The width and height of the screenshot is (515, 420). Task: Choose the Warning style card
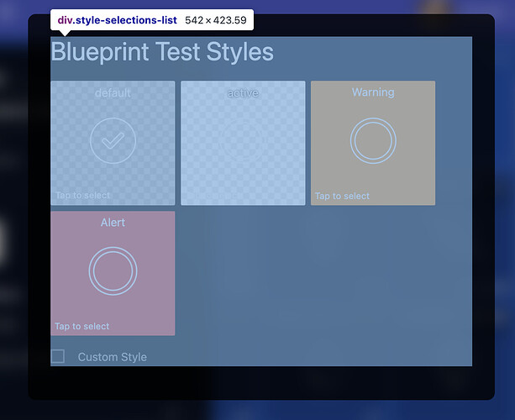[x=373, y=143]
